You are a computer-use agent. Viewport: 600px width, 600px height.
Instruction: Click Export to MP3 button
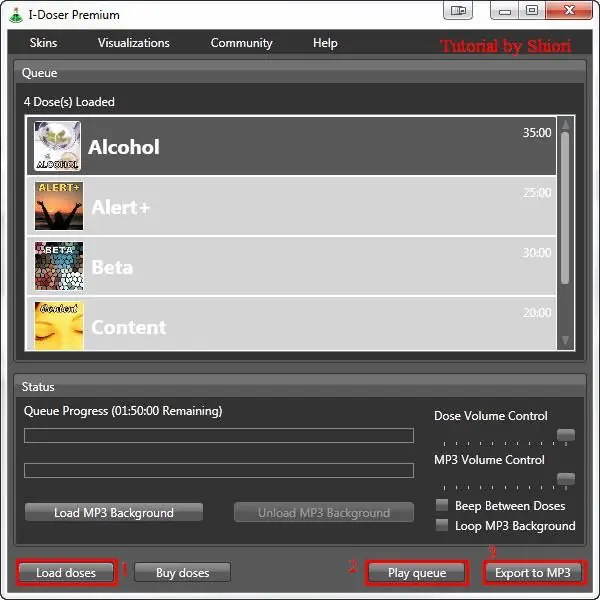pyautogui.click(x=533, y=572)
